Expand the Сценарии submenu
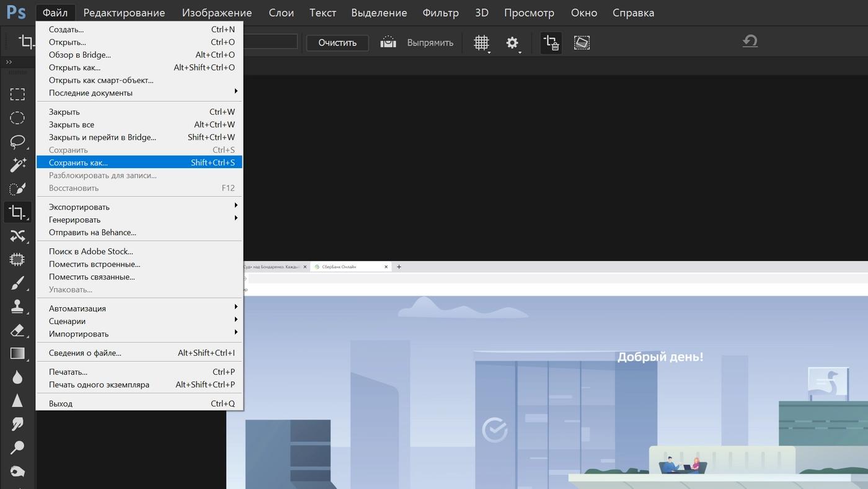 (139, 321)
